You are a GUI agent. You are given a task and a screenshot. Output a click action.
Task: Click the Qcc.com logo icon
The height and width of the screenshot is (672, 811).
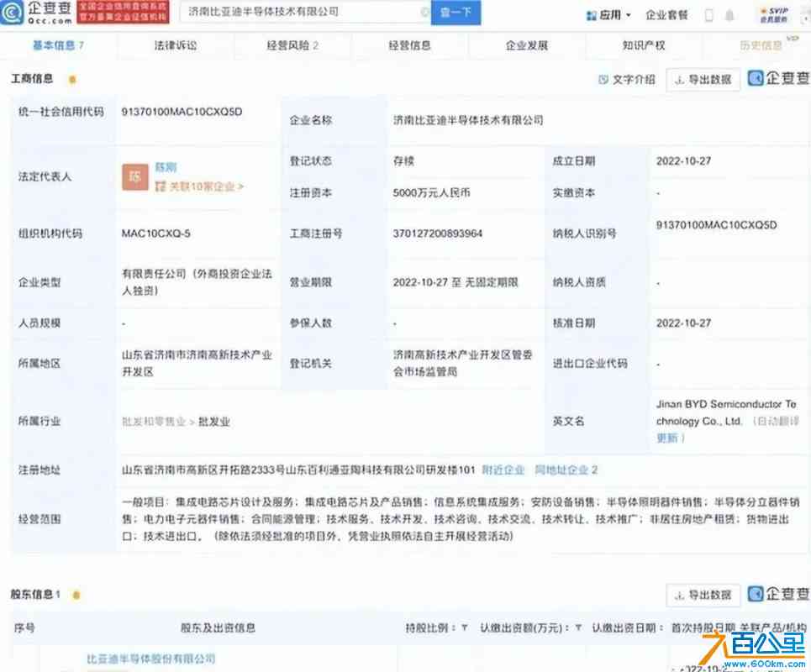click(12, 12)
